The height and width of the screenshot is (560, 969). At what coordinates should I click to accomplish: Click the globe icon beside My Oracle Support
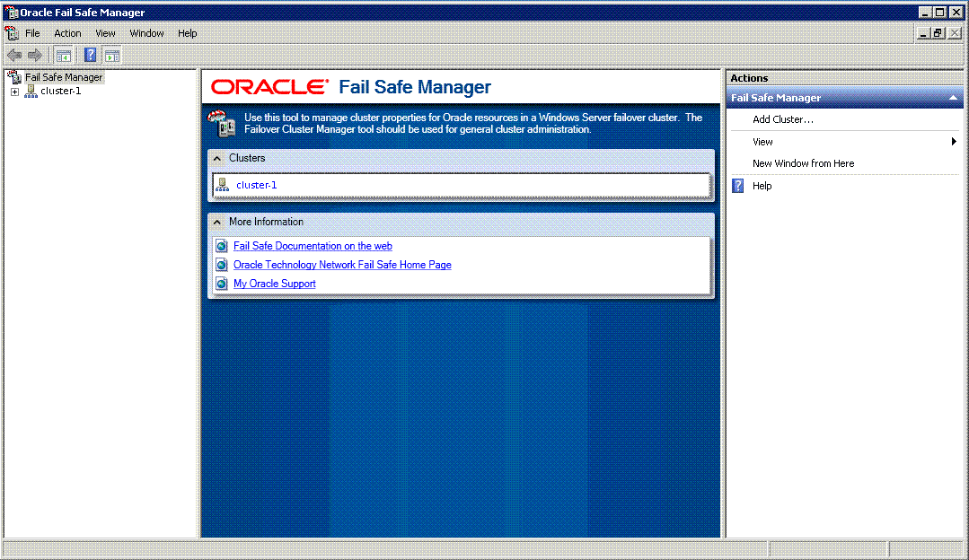click(222, 284)
